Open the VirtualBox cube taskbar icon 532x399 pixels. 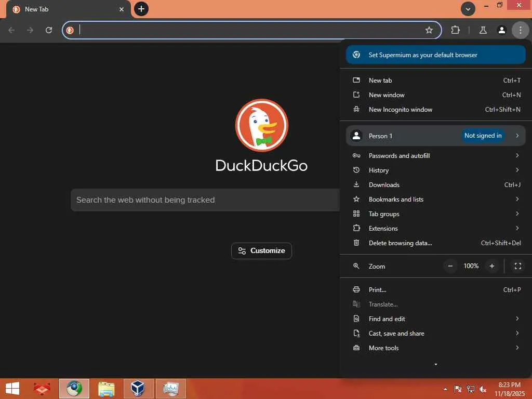[138, 389]
